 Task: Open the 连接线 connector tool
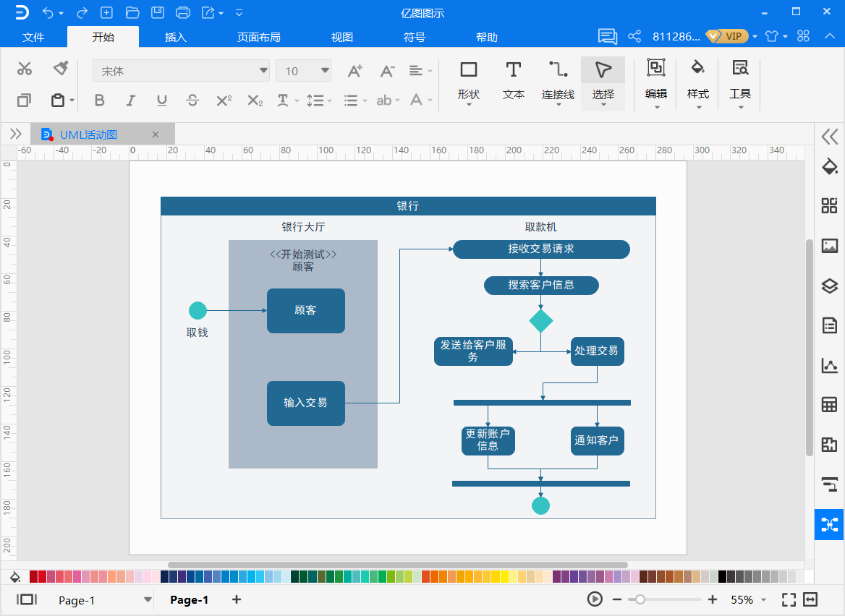point(558,82)
